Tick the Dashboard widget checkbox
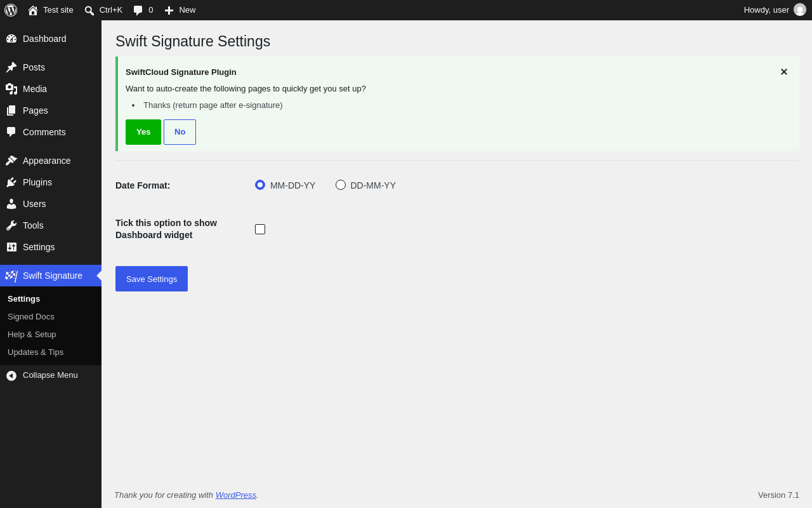 260,229
